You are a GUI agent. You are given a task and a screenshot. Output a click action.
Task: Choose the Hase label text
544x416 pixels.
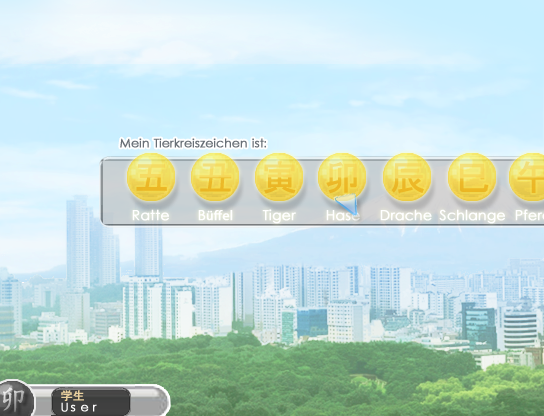342,215
